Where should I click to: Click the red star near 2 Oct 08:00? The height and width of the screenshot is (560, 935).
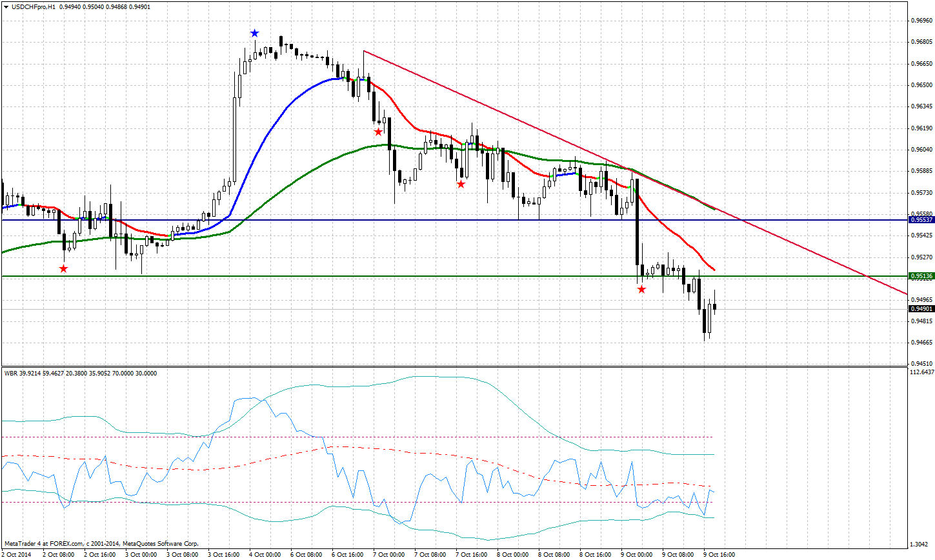click(63, 269)
